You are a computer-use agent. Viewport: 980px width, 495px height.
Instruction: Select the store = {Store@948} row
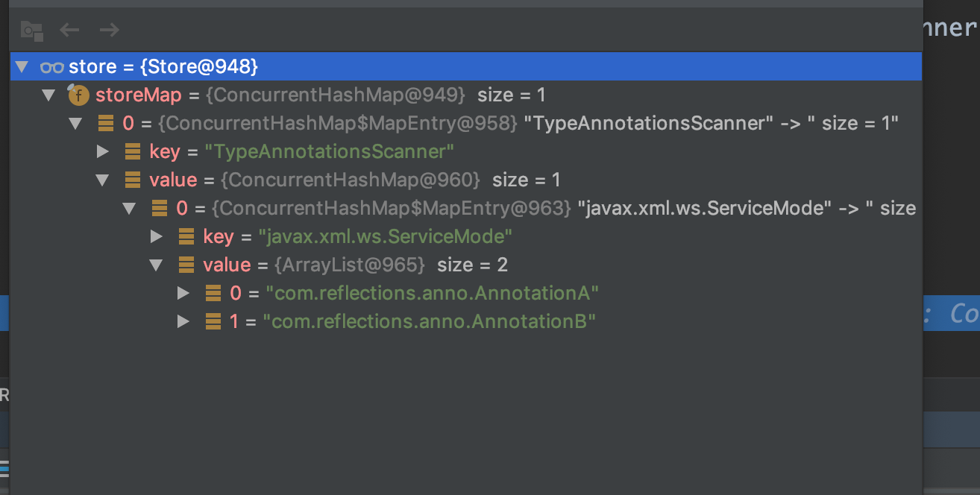point(164,67)
